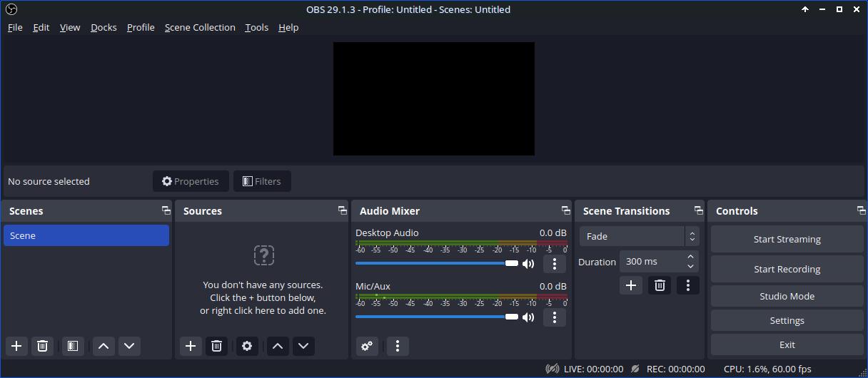This screenshot has height=378, width=868.
Task: Add a scene transition with plus
Action: (x=631, y=285)
